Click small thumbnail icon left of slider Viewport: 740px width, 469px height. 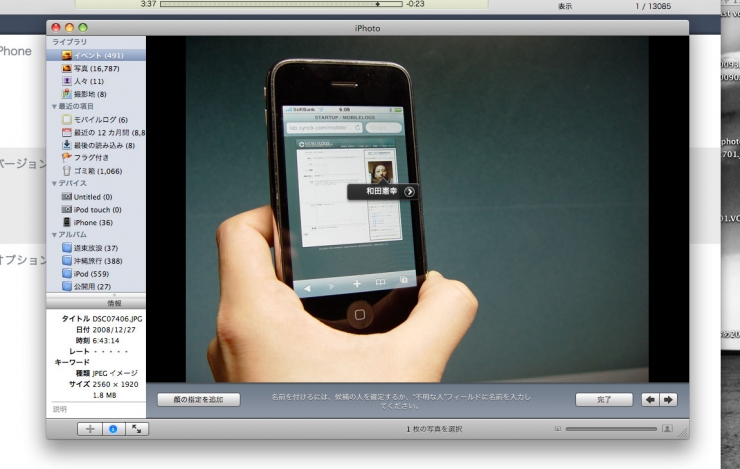point(557,429)
